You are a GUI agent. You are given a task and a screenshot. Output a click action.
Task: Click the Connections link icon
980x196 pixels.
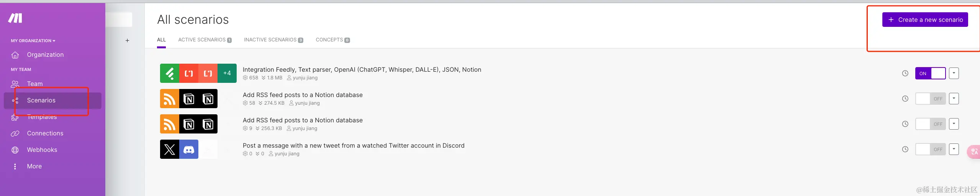[15, 133]
